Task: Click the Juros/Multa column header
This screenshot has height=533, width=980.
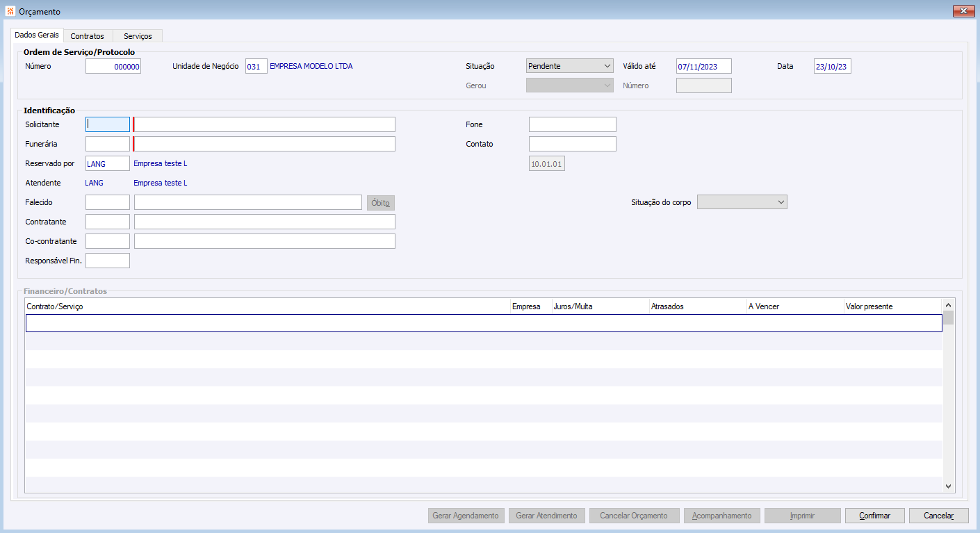Action: (600, 306)
